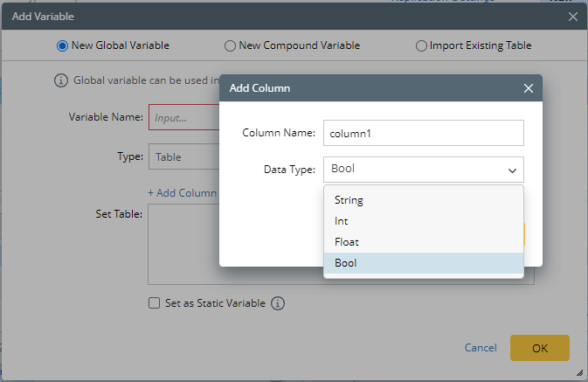Enable the Set as Static Variable checkbox
Screen dimensions: 588x382
154,303
